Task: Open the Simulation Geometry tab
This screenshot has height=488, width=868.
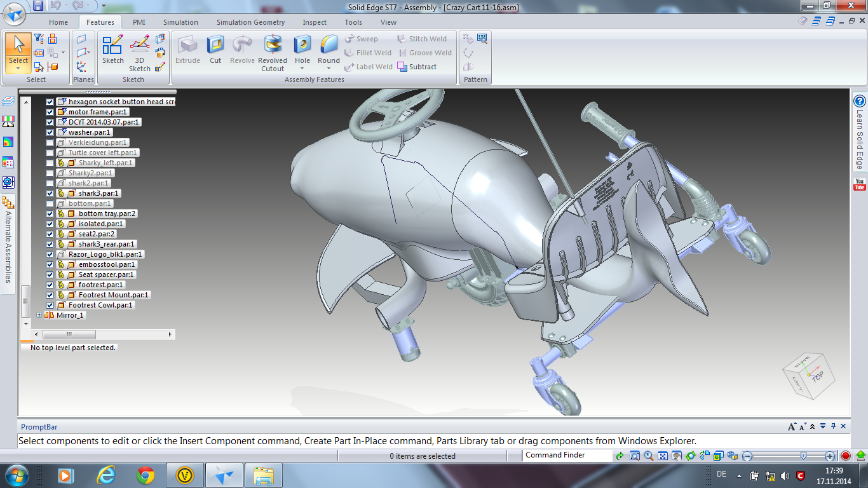Action: click(250, 22)
